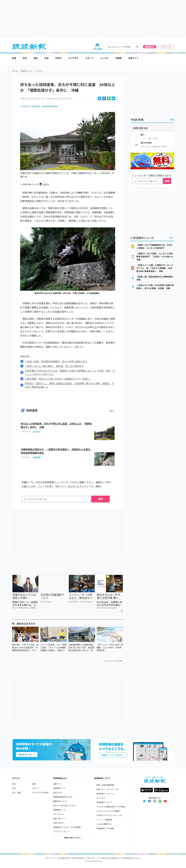Open the 企業サイト navigation item
The height and width of the screenshot is (868, 186).
click(133, 58)
